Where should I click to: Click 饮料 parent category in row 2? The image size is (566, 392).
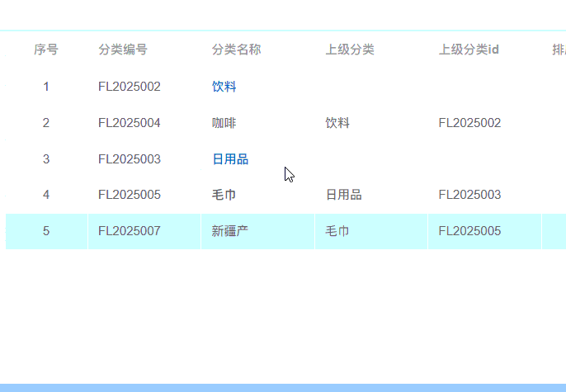(337, 123)
